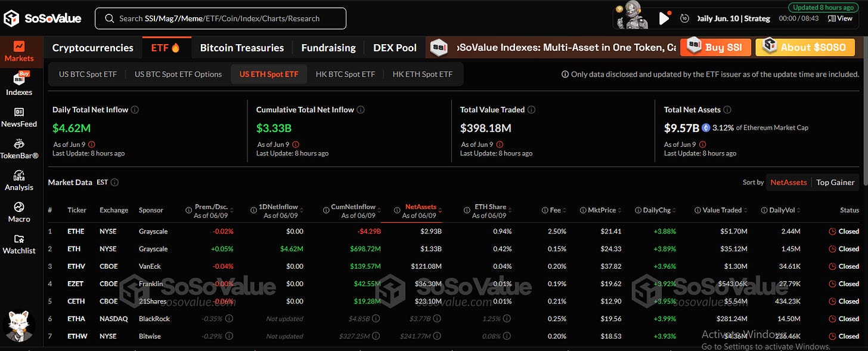Select US BTC Spot ETF sub-tab
This screenshot has height=351, width=868.
pyautogui.click(x=88, y=75)
